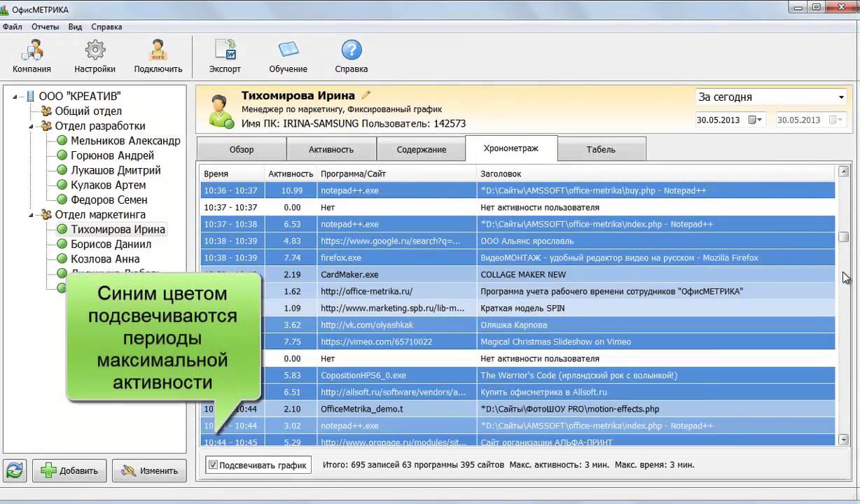Screen dimensions: 860x504
Task: Open Настройки gear icon
Action: click(x=95, y=52)
